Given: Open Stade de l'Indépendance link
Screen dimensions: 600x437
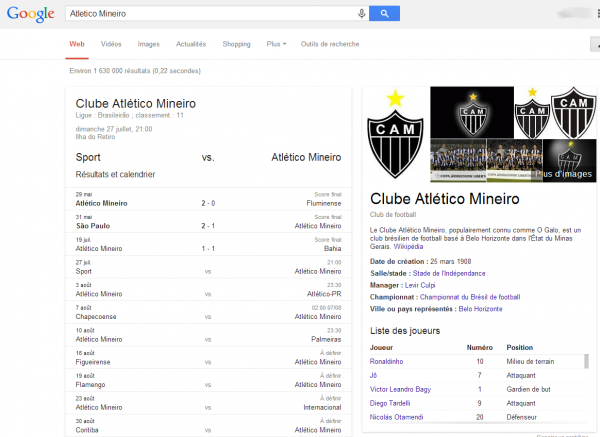Looking at the screenshot, I should [449, 273].
